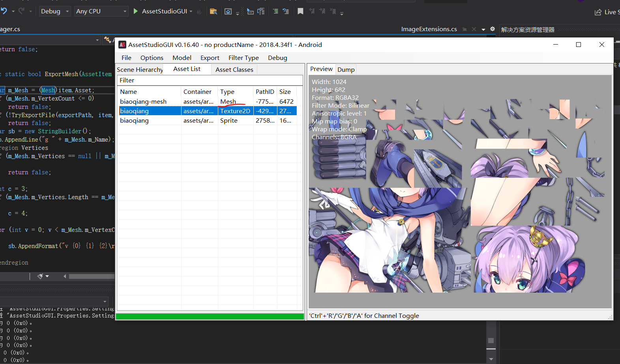Sort assets by PathID column header
This screenshot has height=364, width=620.
(x=265, y=91)
